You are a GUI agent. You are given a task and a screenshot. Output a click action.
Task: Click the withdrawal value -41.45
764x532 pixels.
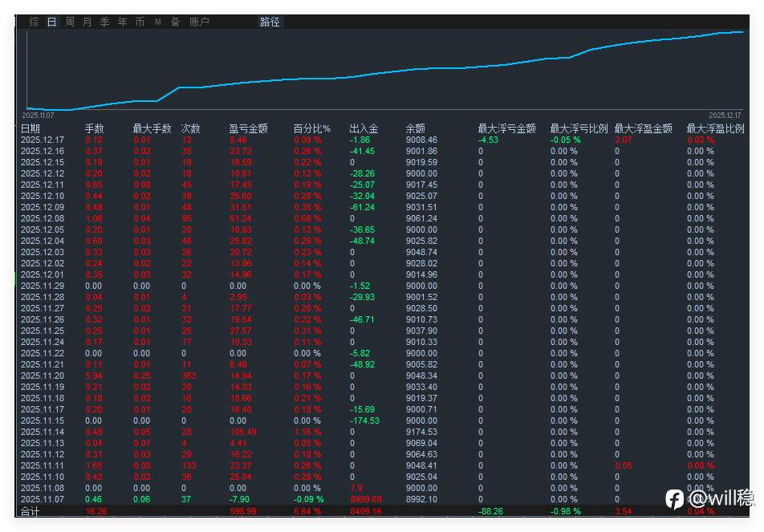(363, 151)
